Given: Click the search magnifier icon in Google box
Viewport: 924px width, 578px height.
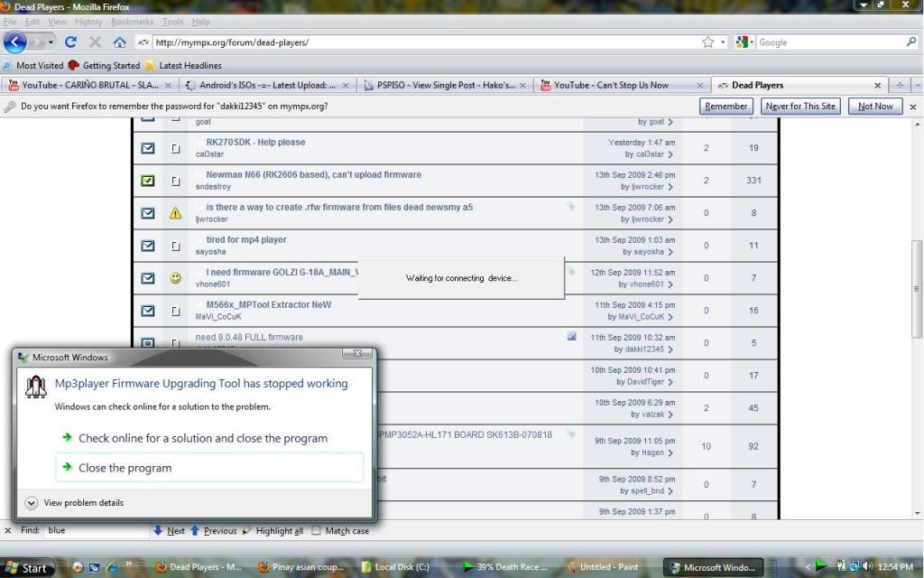Looking at the screenshot, I should (910, 42).
